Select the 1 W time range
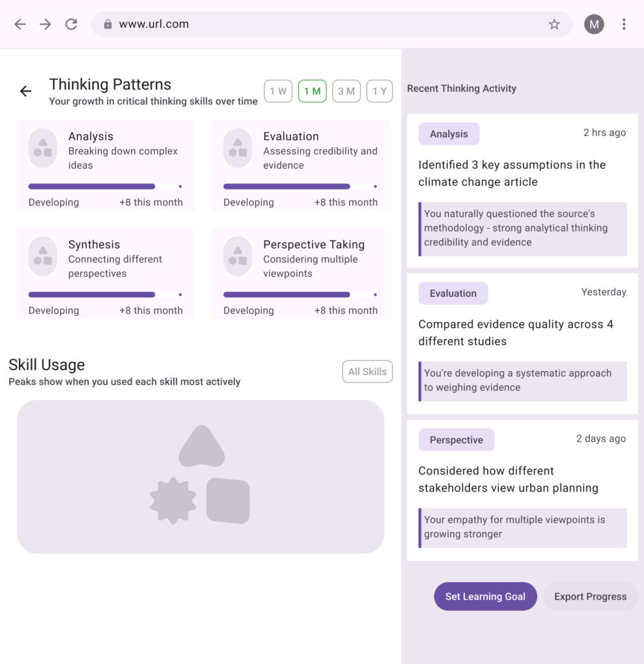644x664 pixels. pos(278,91)
